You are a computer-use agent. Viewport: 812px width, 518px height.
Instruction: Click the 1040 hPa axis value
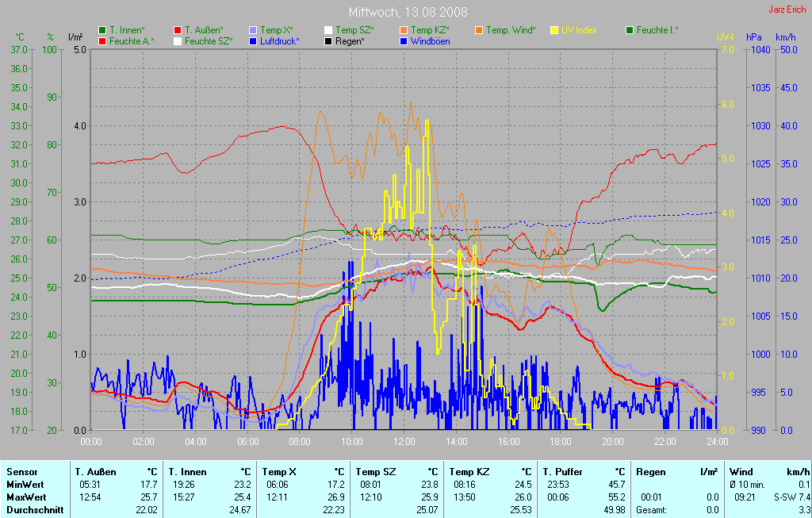click(x=760, y=50)
